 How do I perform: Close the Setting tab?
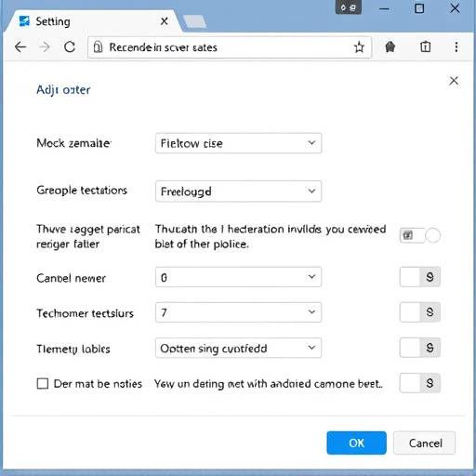(165, 21)
